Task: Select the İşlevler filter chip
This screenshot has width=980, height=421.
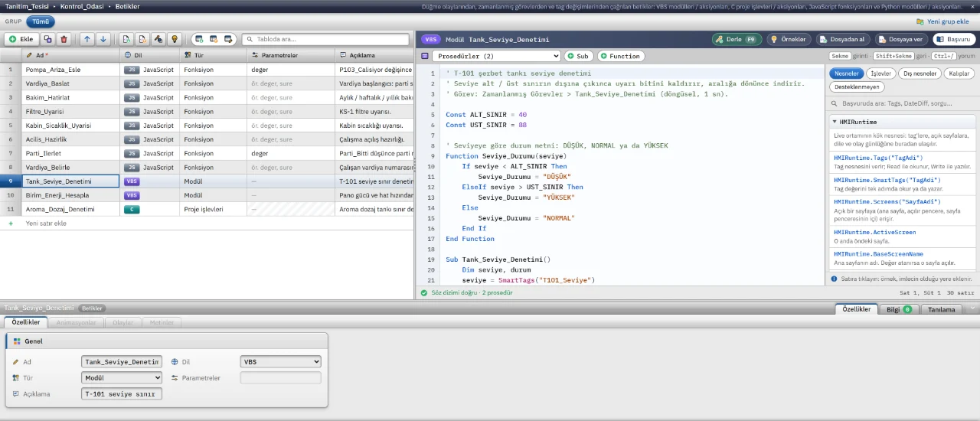Action: click(x=880, y=73)
